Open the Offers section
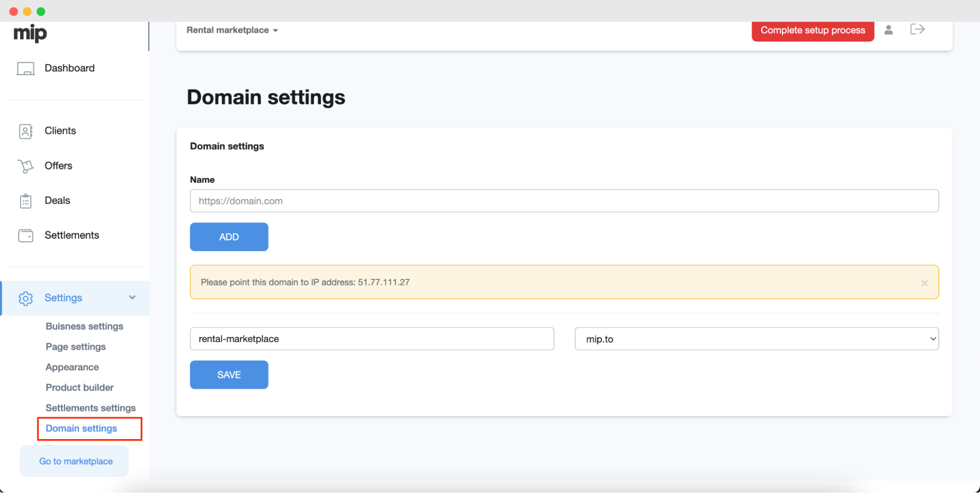Screen dimensions: 980x493 58,166
